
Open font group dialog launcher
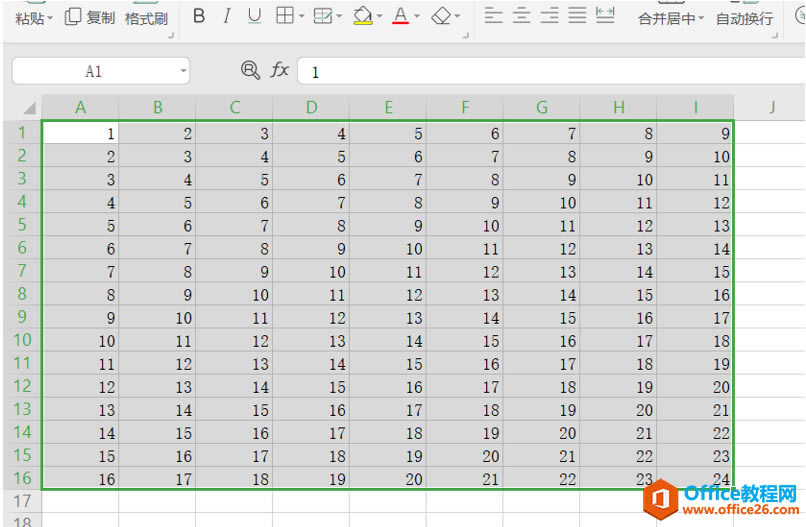(x=466, y=35)
